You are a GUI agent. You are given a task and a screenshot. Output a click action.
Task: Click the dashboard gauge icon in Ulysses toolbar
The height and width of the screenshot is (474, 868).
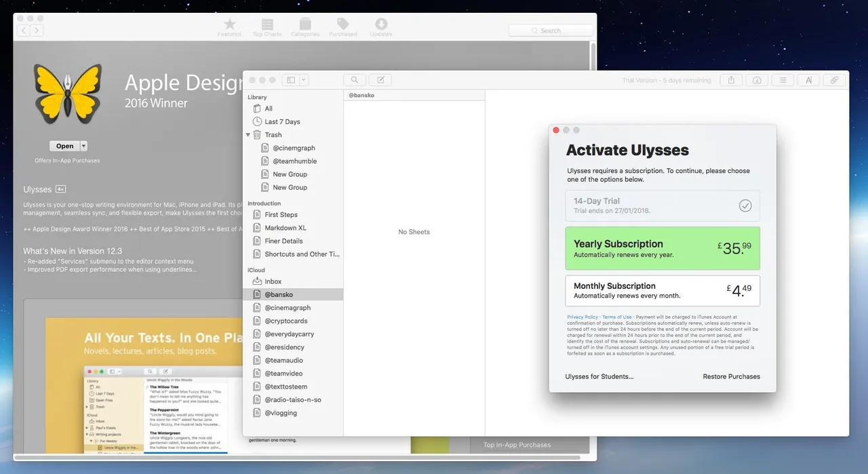pyautogui.click(x=757, y=80)
